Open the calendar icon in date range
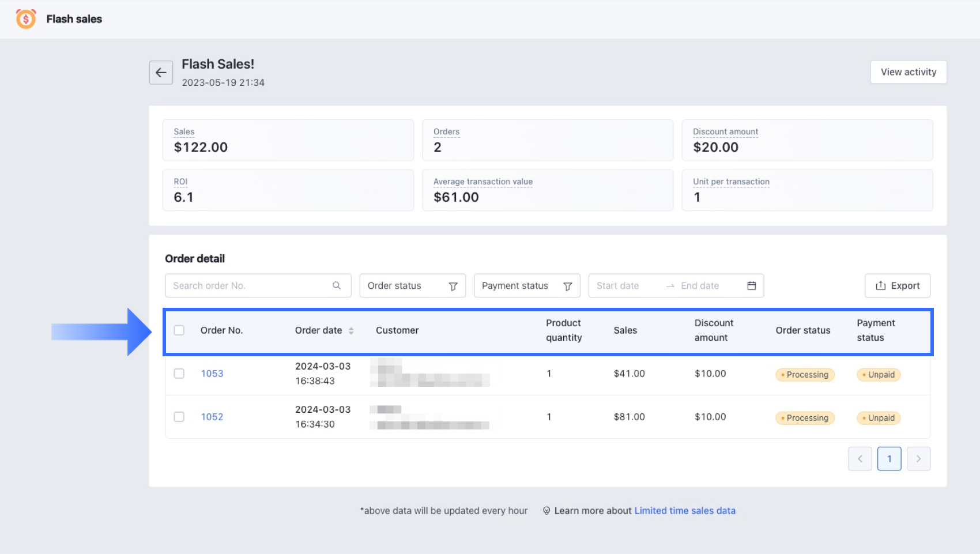The width and height of the screenshot is (980, 554). 751,286
